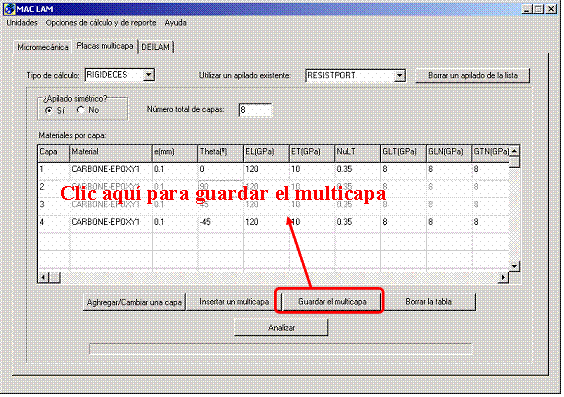Click the Material column header
Viewport: 564px width, 397px height.
110,153
